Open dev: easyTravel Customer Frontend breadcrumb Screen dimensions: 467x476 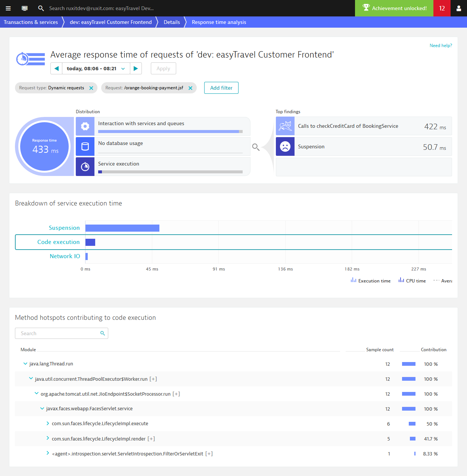[111, 22]
